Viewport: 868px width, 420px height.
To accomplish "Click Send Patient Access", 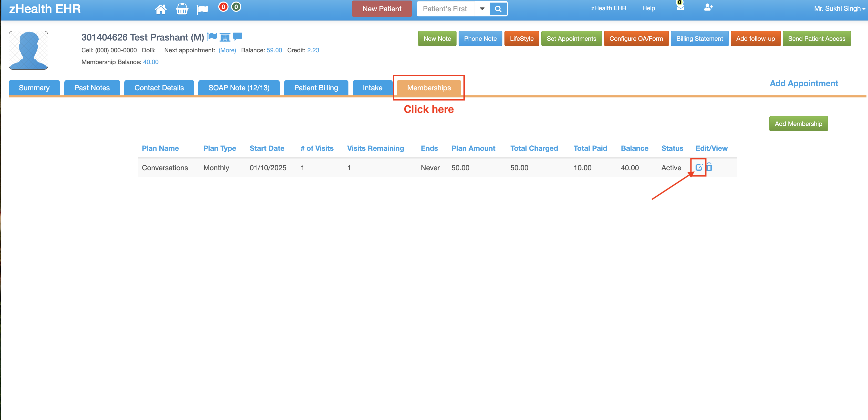I will (x=817, y=38).
